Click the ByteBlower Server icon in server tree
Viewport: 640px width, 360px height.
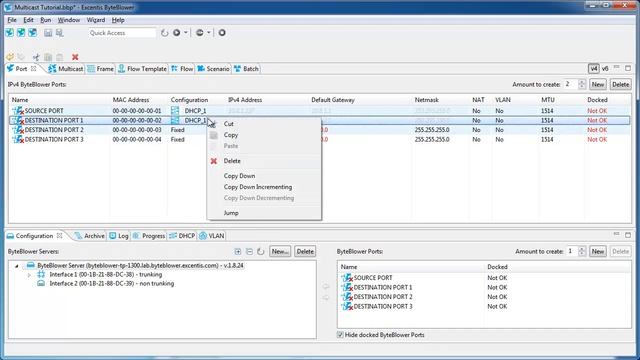tap(30, 265)
